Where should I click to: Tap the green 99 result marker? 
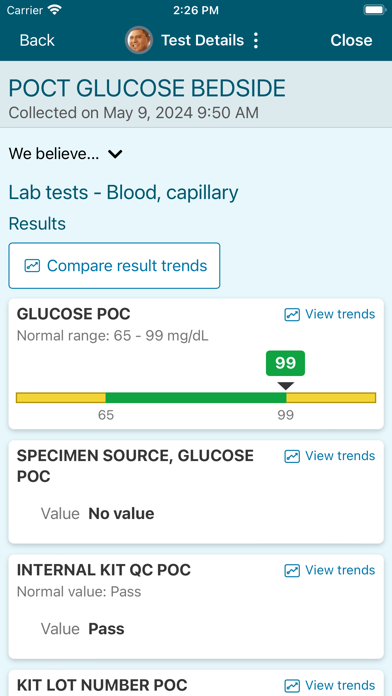[285, 363]
